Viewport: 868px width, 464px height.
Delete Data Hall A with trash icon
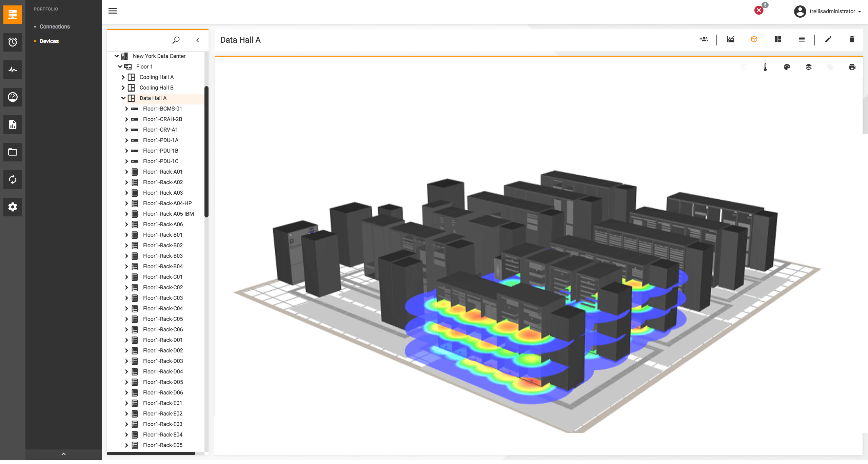tap(852, 39)
